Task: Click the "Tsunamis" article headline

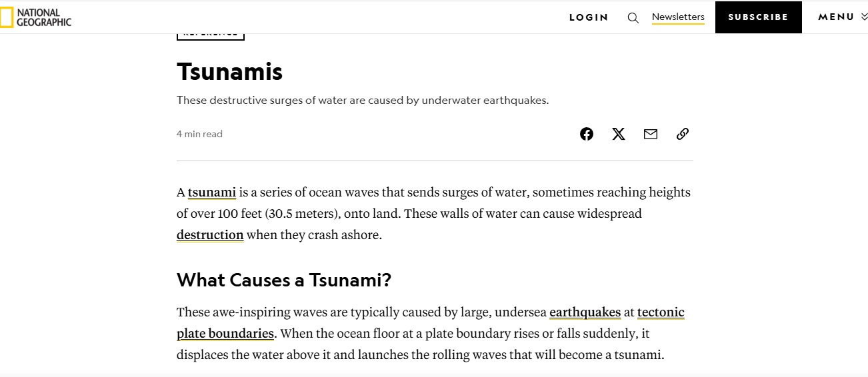Action: pyautogui.click(x=230, y=71)
